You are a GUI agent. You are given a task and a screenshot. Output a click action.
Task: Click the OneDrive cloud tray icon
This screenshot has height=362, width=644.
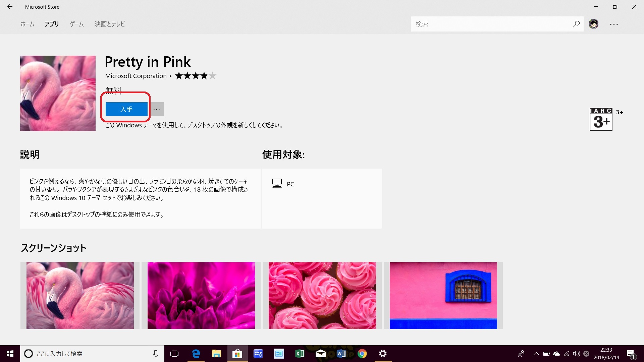point(556,354)
